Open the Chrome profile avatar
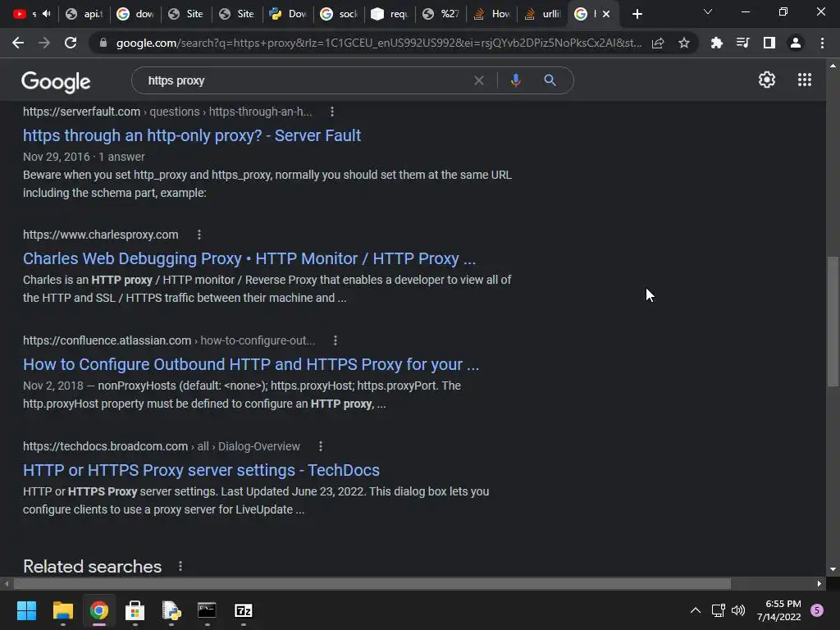 (x=796, y=43)
